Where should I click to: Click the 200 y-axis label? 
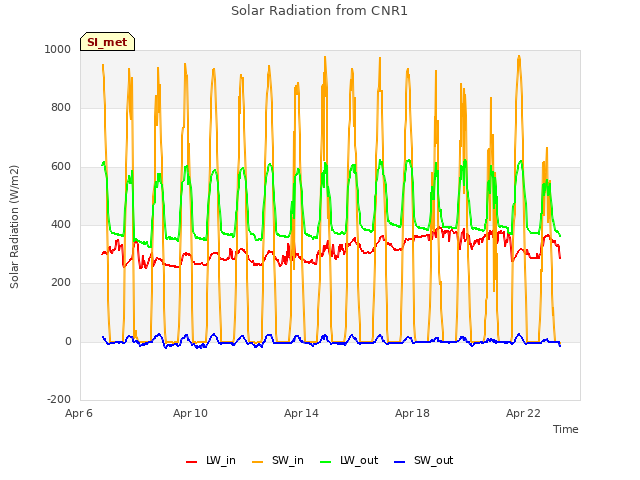[x=61, y=282]
